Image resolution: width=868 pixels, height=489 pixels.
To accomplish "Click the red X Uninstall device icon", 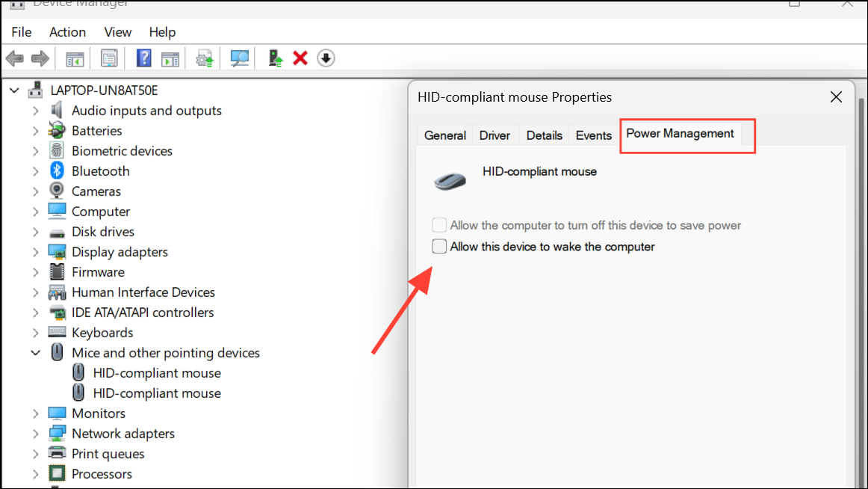I will pos(300,58).
